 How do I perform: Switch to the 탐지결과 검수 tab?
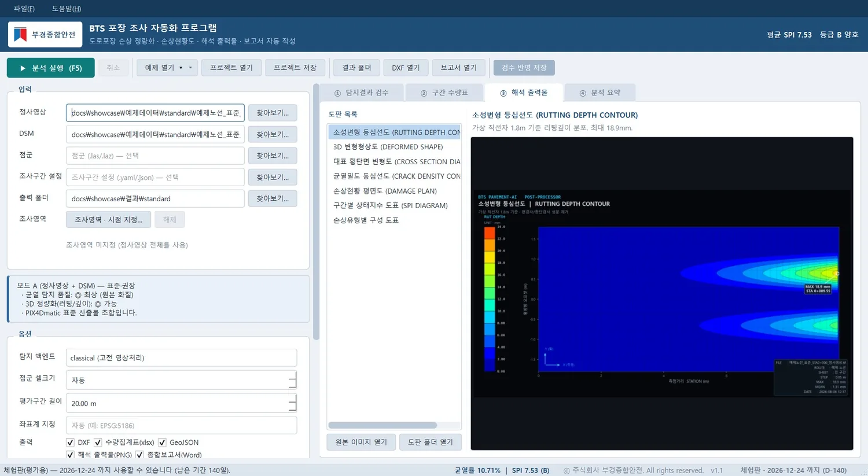pos(362,93)
